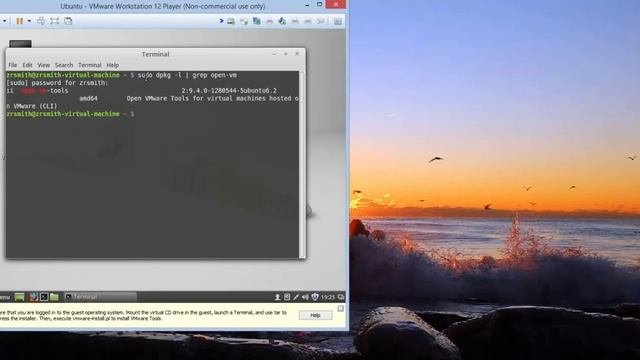Click Show Desktop icon in guest panel

click(20, 297)
